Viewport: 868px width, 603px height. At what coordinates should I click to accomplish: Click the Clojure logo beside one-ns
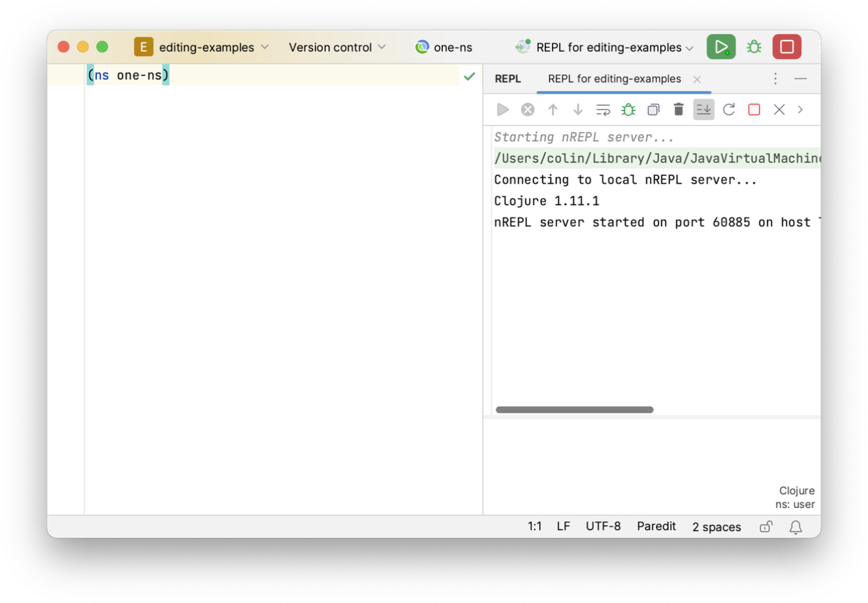click(422, 47)
